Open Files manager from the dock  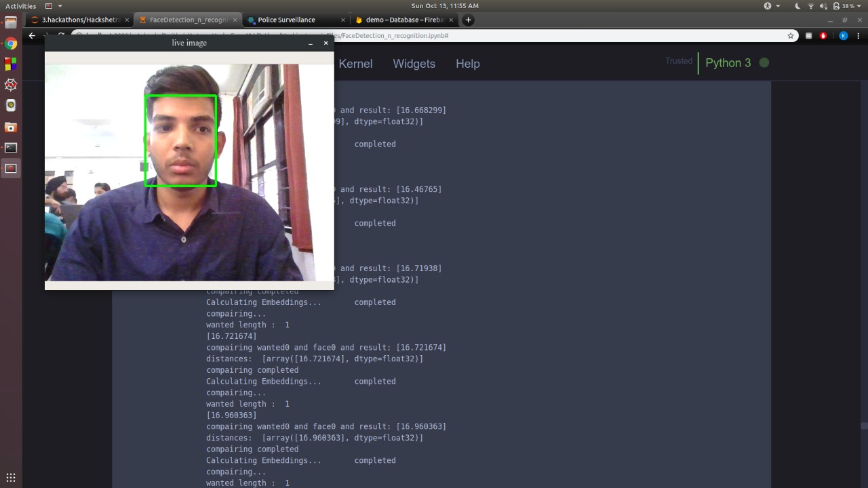point(11,22)
